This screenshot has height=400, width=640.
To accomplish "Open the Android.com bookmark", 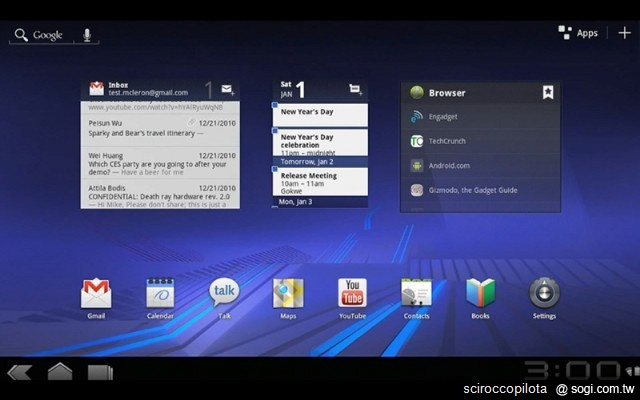I will tap(480, 166).
